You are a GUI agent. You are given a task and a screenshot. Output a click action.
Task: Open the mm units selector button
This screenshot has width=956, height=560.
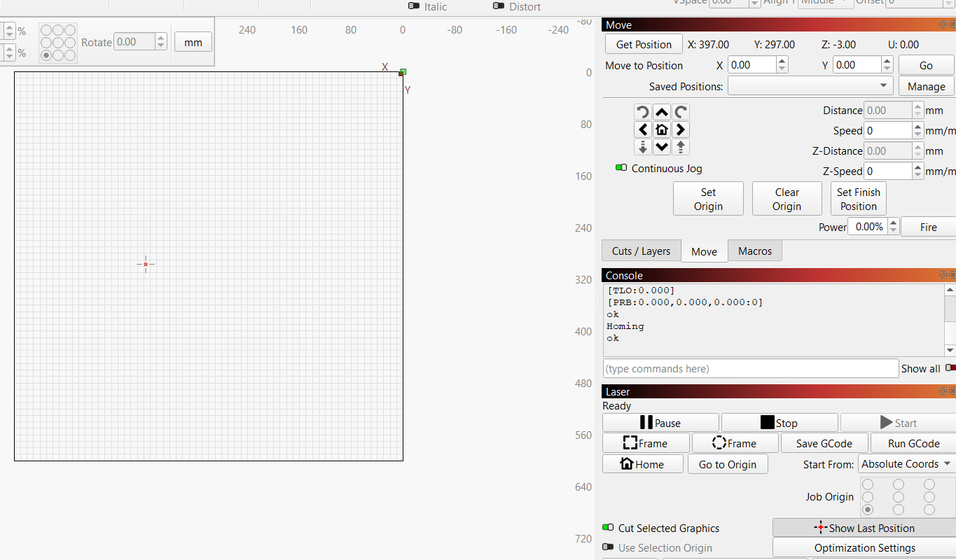(193, 42)
